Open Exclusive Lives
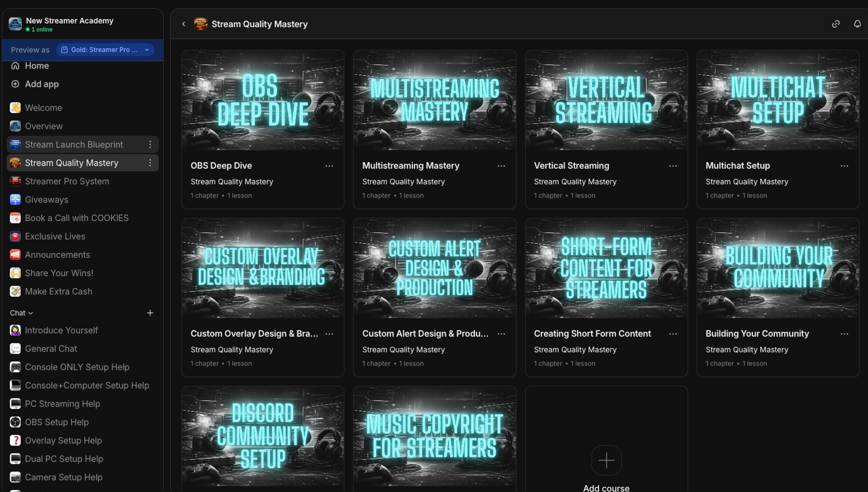This screenshot has height=492, width=868. (82, 236)
